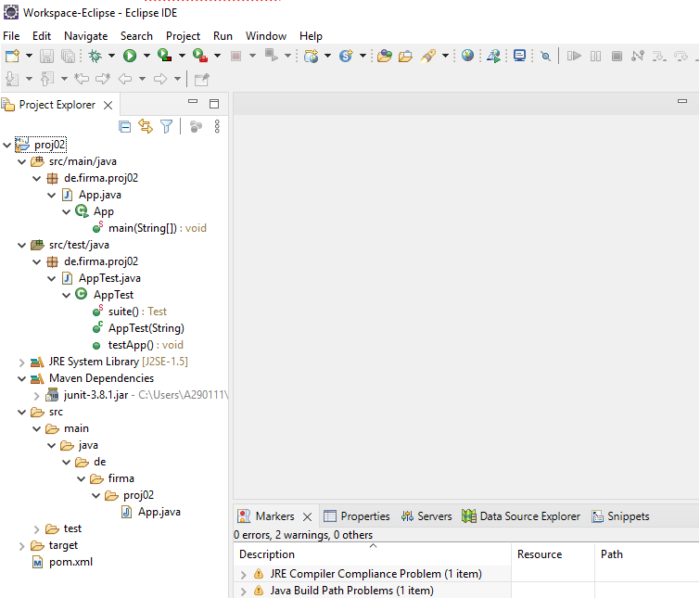Click the Open Task folder icon
The width and height of the screenshot is (700, 598).
coord(405,56)
